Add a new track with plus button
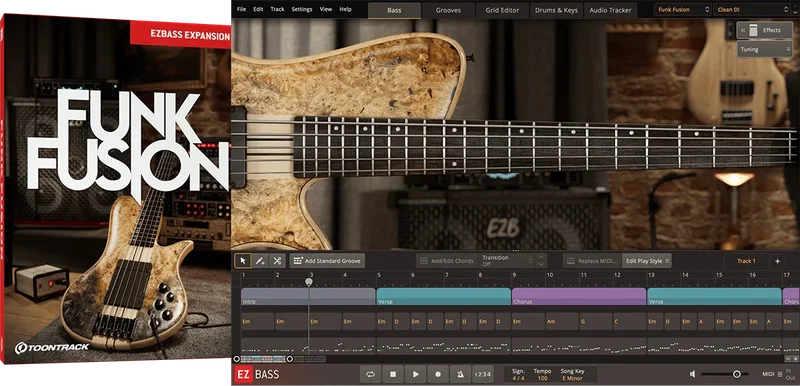The image size is (800, 386). click(x=777, y=261)
